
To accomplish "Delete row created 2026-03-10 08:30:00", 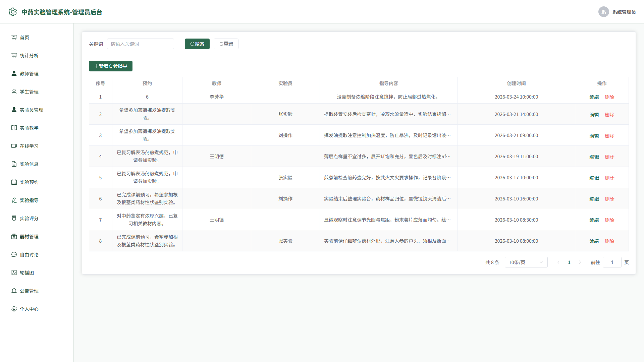I will coord(609,220).
